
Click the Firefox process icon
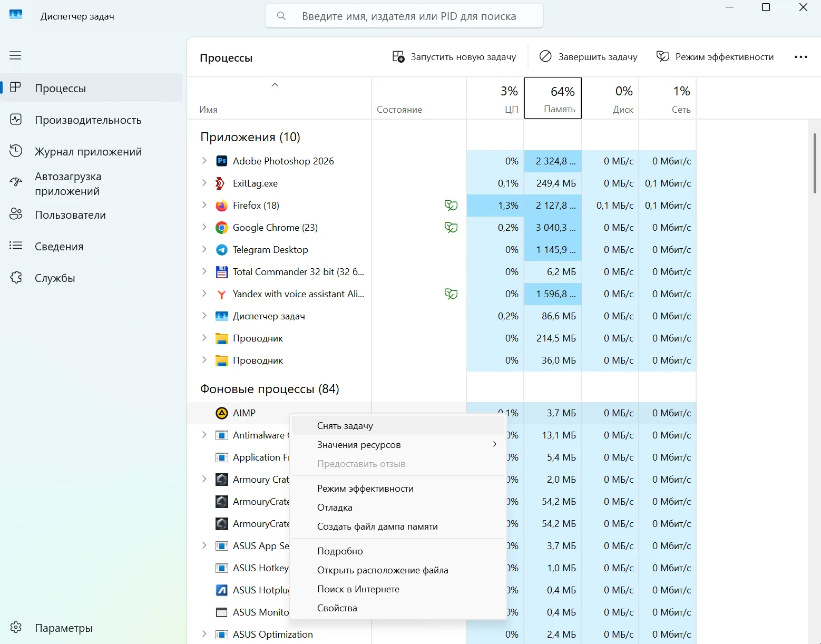pos(222,206)
